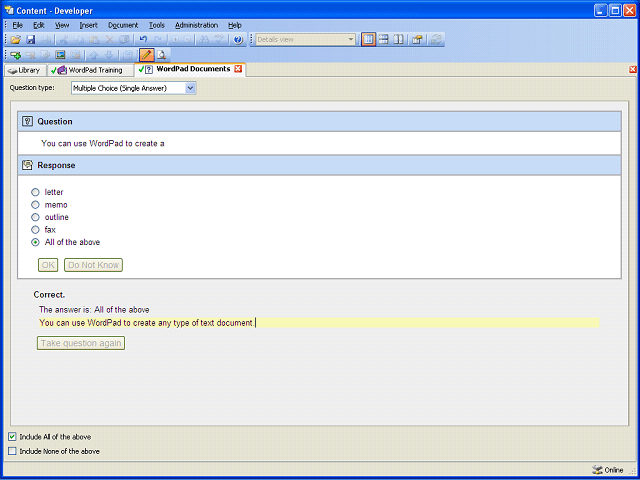Click the disabled Copy icon
This screenshot has height=480, width=640.
click(79, 40)
